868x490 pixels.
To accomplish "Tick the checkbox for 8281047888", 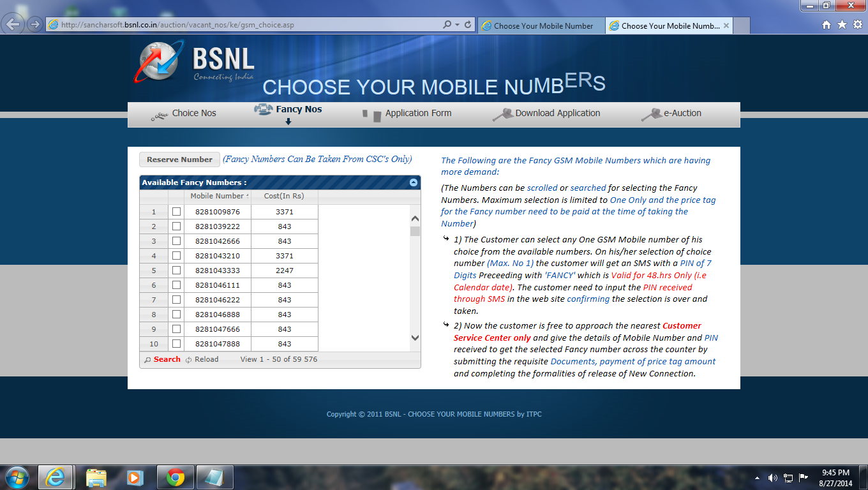I will tap(176, 344).
